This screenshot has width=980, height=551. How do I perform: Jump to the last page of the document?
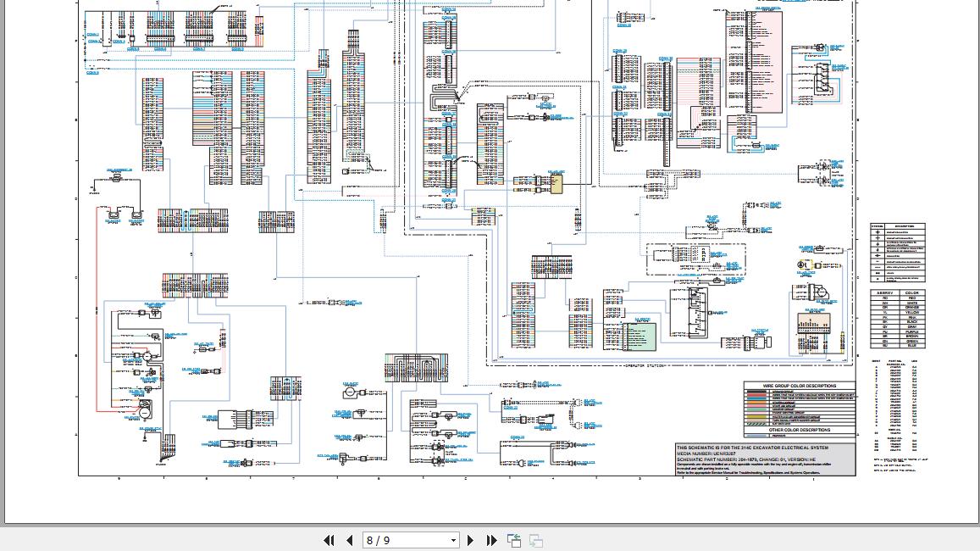click(492, 540)
